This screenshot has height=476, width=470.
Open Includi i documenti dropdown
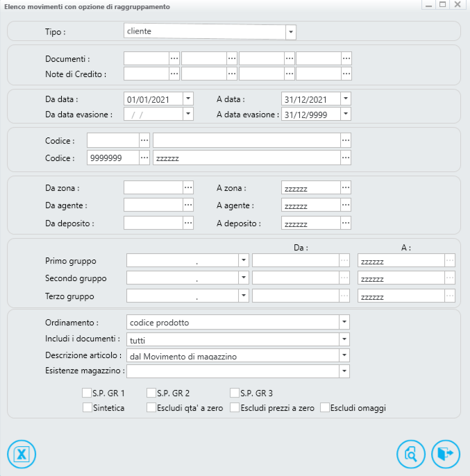click(x=344, y=339)
